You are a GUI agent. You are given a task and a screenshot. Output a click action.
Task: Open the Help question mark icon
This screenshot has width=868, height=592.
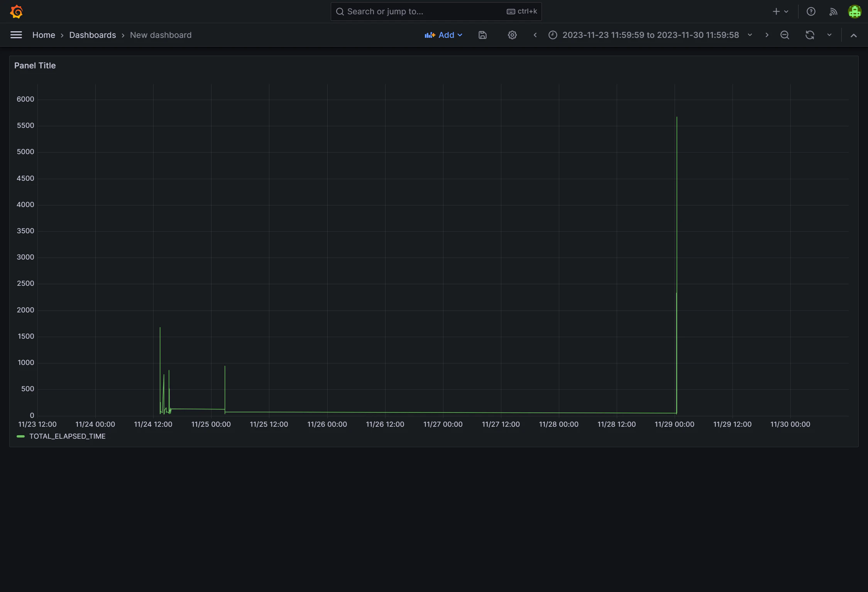811,12
